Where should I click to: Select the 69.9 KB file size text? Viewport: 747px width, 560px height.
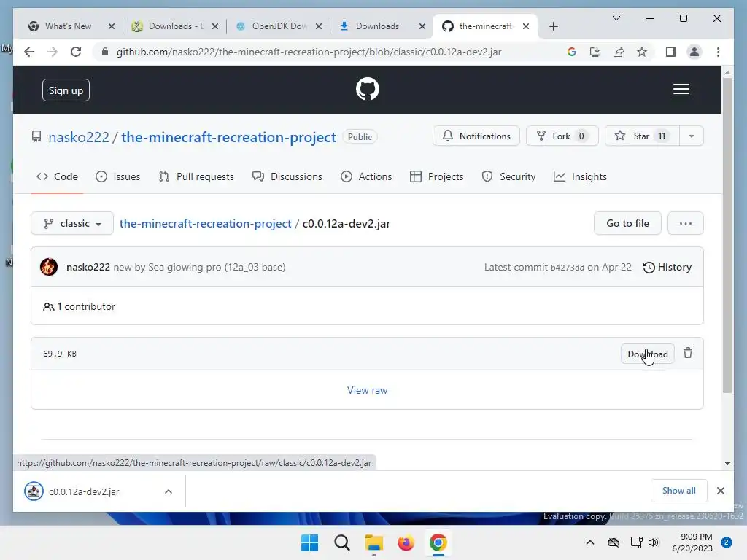click(60, 354)
